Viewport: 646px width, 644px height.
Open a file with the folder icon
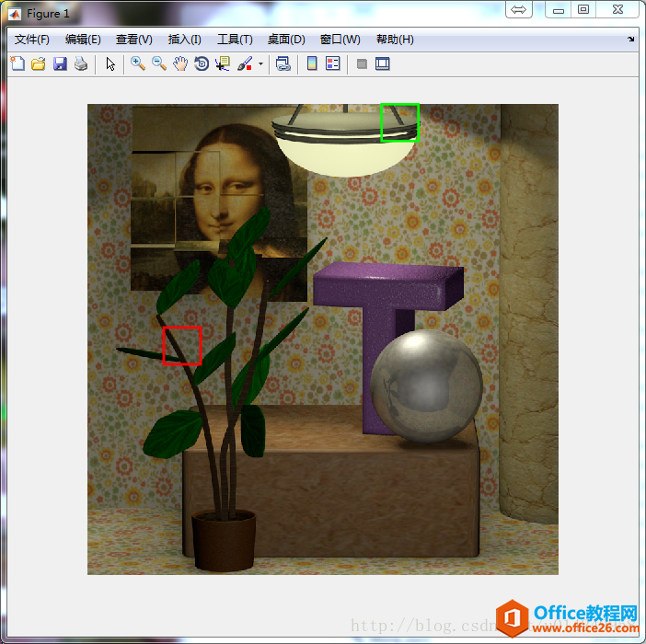point(39,63)
